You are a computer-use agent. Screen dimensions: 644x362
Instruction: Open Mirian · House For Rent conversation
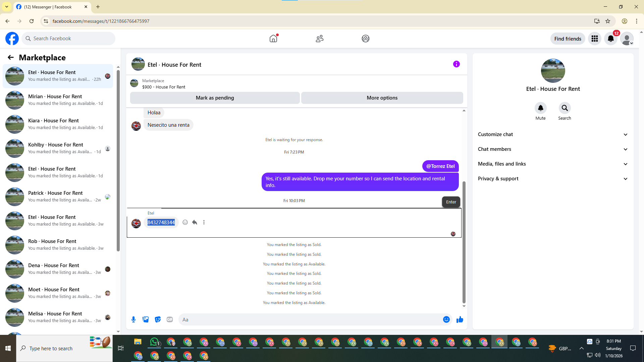(59, 100)
